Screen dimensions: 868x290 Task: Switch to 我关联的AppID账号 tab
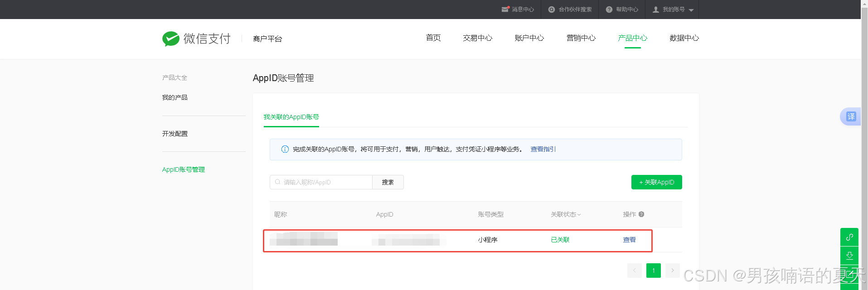click(x=291, y=117)
